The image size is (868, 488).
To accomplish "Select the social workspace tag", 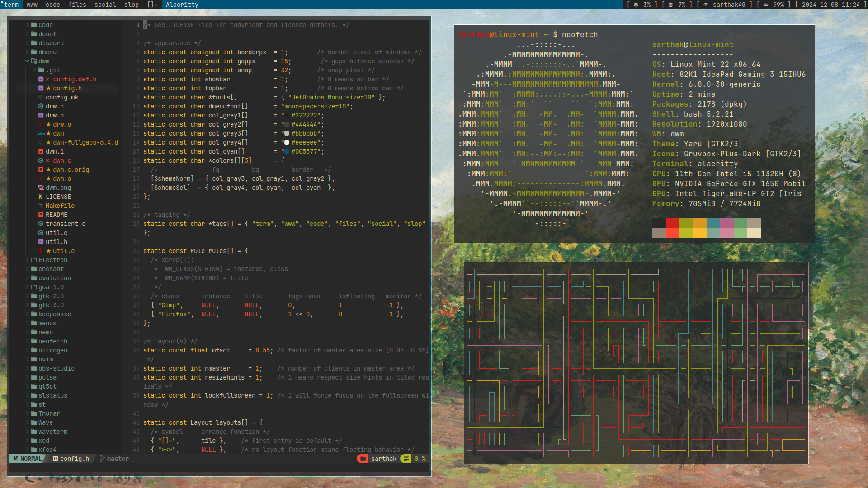I will click(105, 5).
